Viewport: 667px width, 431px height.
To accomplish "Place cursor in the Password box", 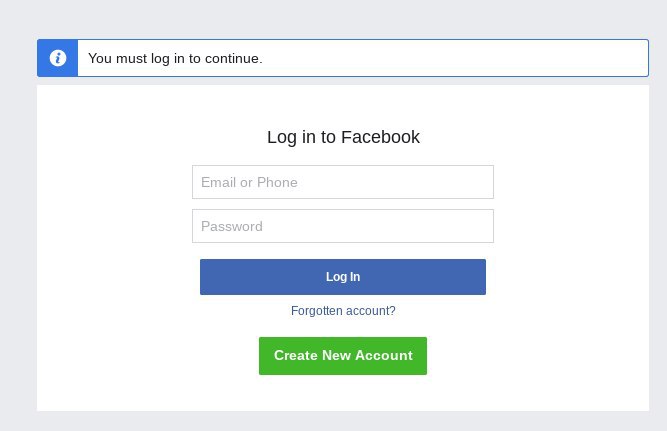I will tap(343, 226).
